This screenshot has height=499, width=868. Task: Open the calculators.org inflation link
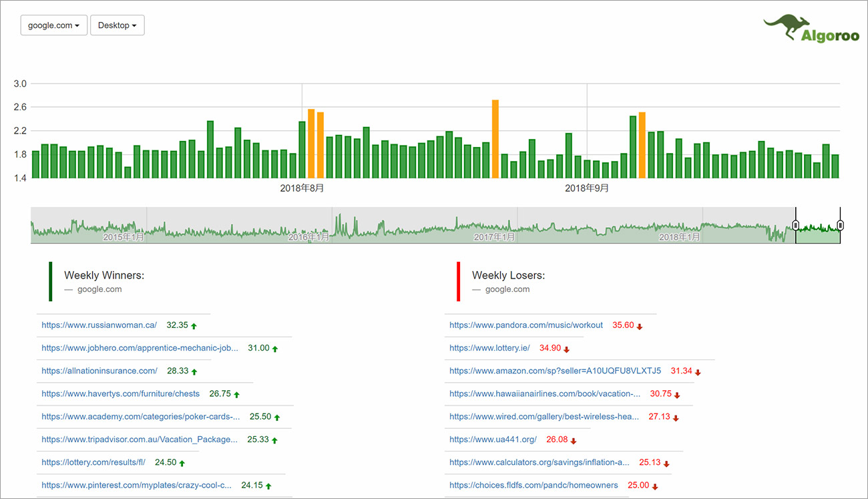(x=539, y=462)
